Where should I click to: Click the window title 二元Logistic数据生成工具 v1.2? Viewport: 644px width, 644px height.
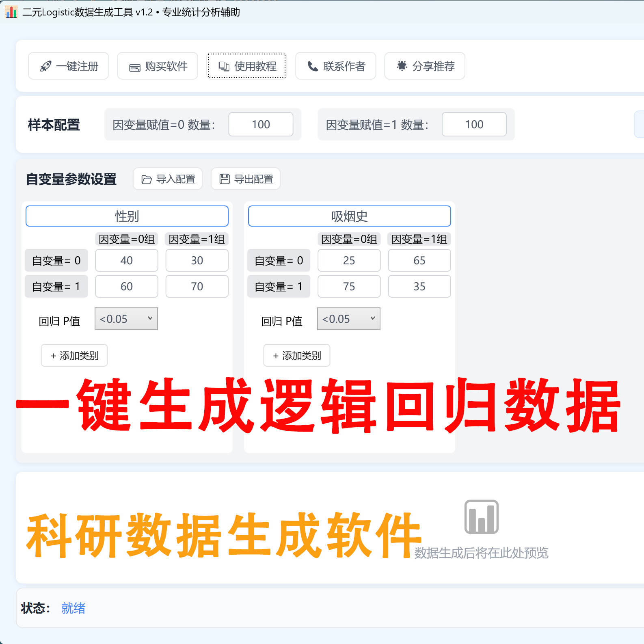click(88, 12)
